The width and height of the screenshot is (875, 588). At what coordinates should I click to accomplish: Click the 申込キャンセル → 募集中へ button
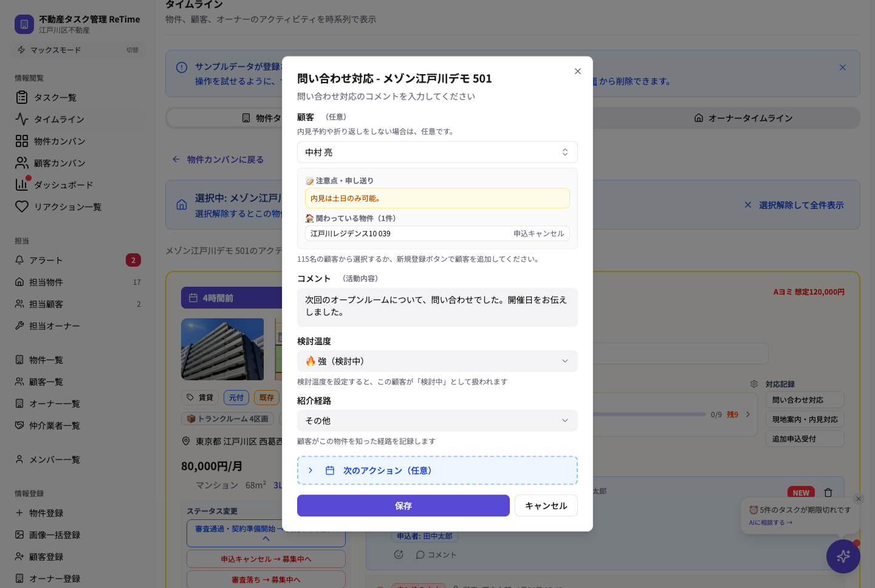266,559
